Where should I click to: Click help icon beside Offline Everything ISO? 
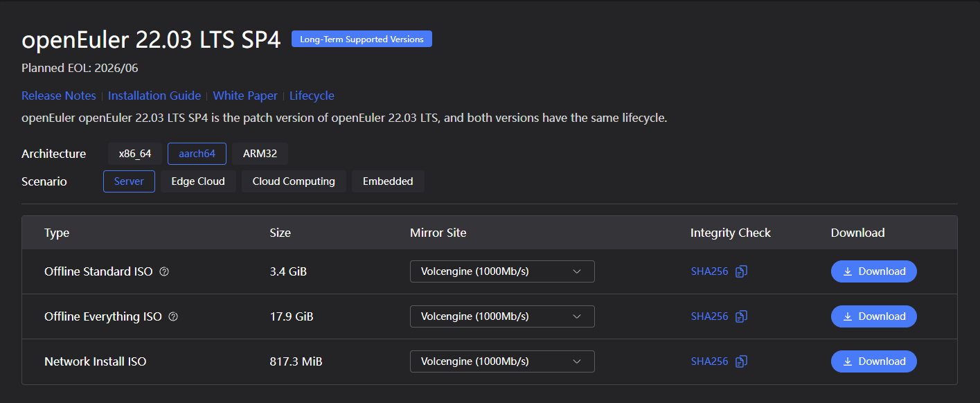pos(173,316)
